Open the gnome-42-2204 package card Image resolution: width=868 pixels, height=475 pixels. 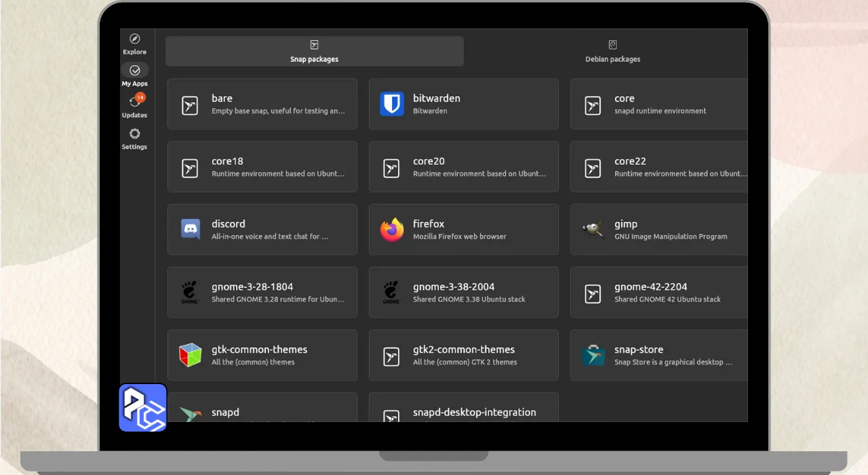pyautogui.click(x=658, y=292)
